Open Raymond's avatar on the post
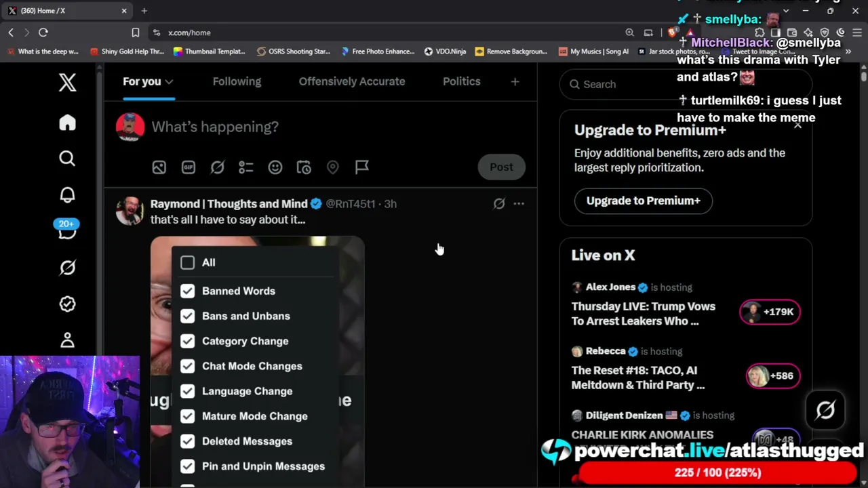 coord(130,211)
